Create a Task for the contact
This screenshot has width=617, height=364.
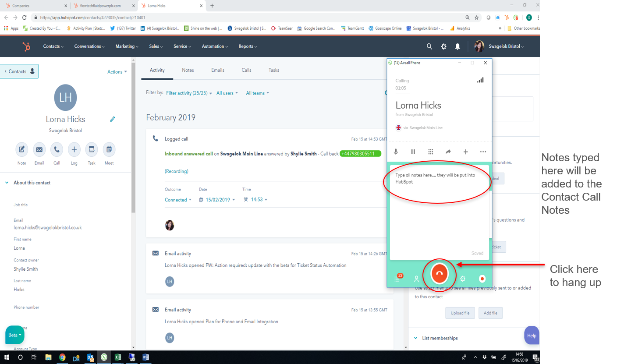pos(92,149)
